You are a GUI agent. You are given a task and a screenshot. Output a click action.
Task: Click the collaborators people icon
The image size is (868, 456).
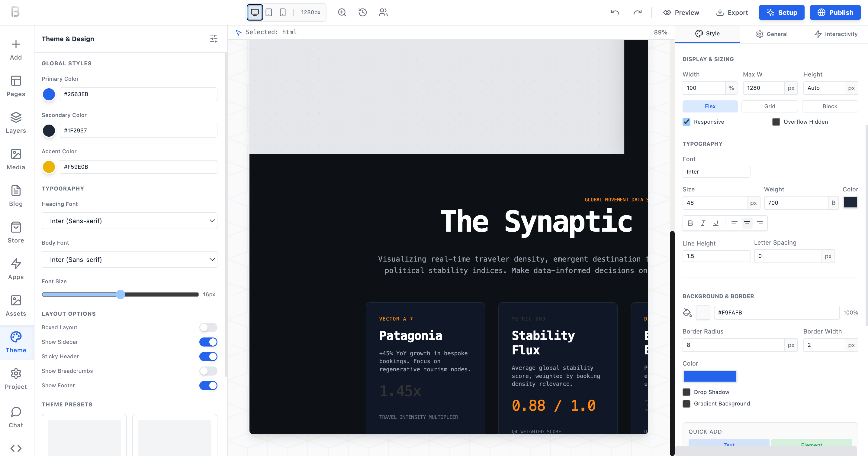tap(383, 12)
